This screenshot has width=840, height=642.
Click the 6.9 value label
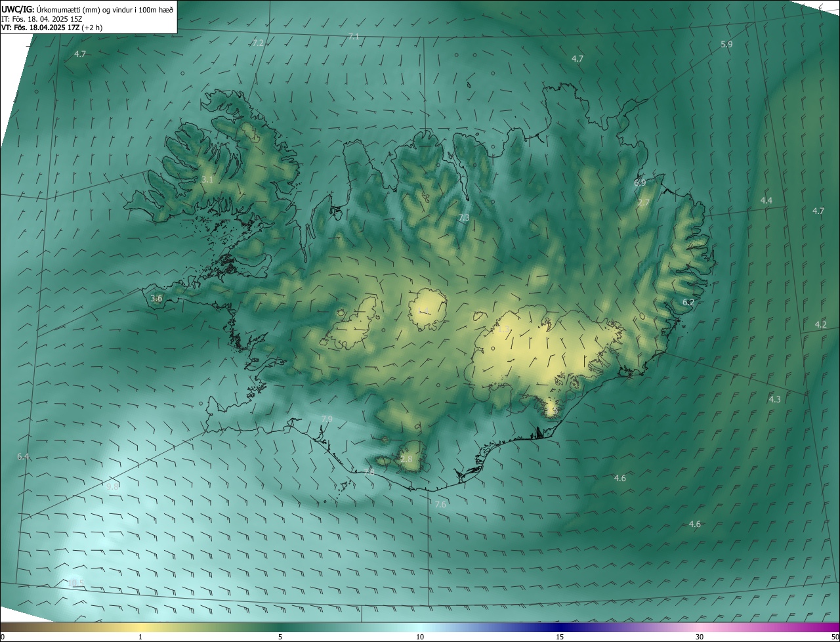click(640, 182)
